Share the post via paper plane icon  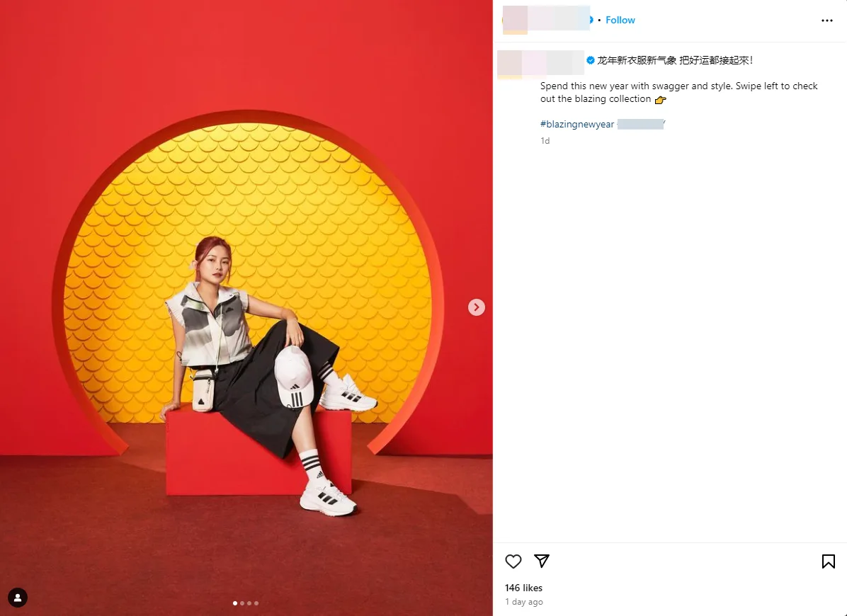[541, 561]
